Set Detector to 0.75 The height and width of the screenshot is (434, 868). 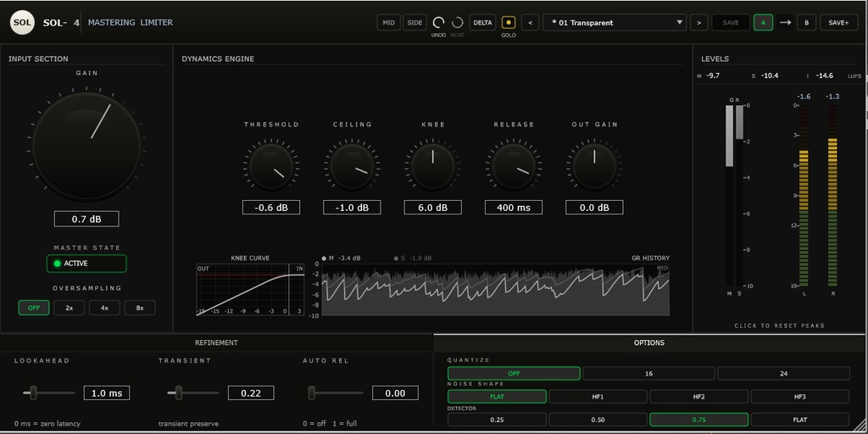pyautogui.click(x=698, y=420)
